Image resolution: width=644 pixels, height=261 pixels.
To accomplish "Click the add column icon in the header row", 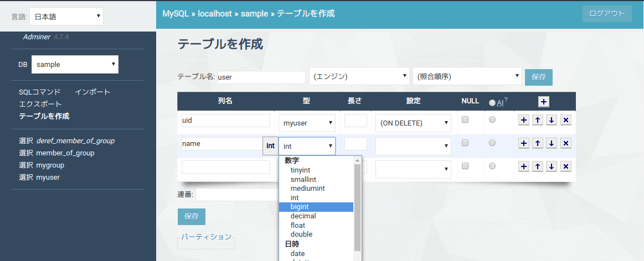I will [544, 102].
